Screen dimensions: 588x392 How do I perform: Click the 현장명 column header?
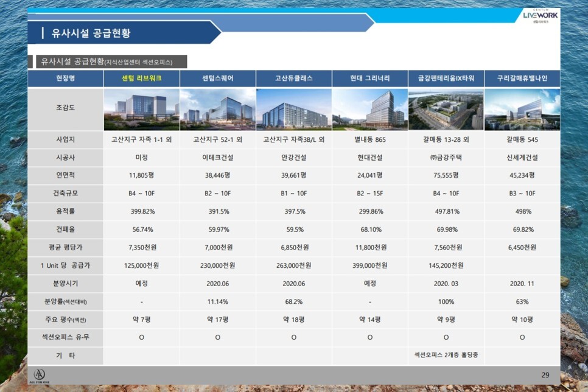click(x=65, y=79)
